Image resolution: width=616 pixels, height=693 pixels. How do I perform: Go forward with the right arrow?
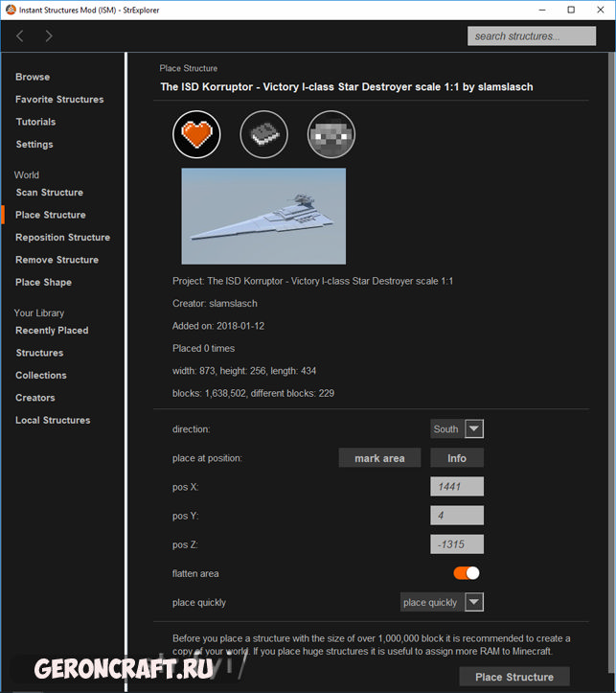tap(49, 36)
